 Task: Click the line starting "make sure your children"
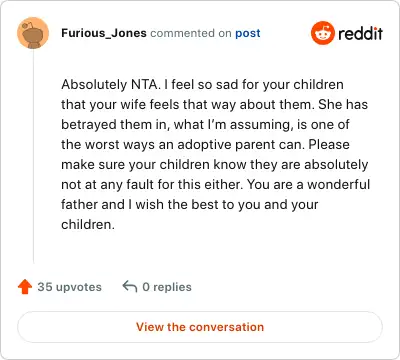pos(215,164)
